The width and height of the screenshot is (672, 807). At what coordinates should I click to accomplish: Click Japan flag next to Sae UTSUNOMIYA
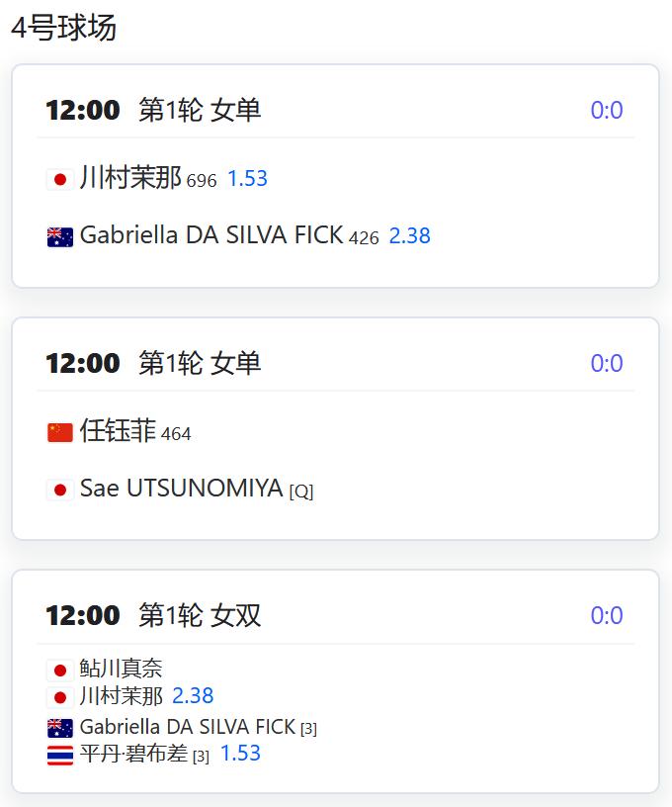pos(59,490)
